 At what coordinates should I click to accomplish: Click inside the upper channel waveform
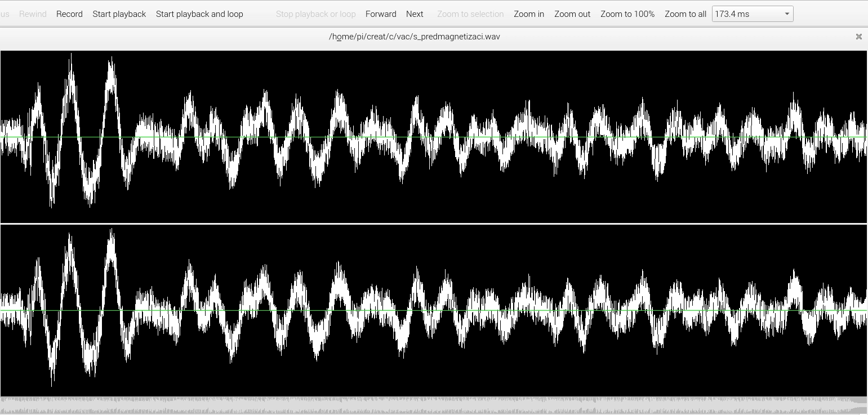[434, 137]
